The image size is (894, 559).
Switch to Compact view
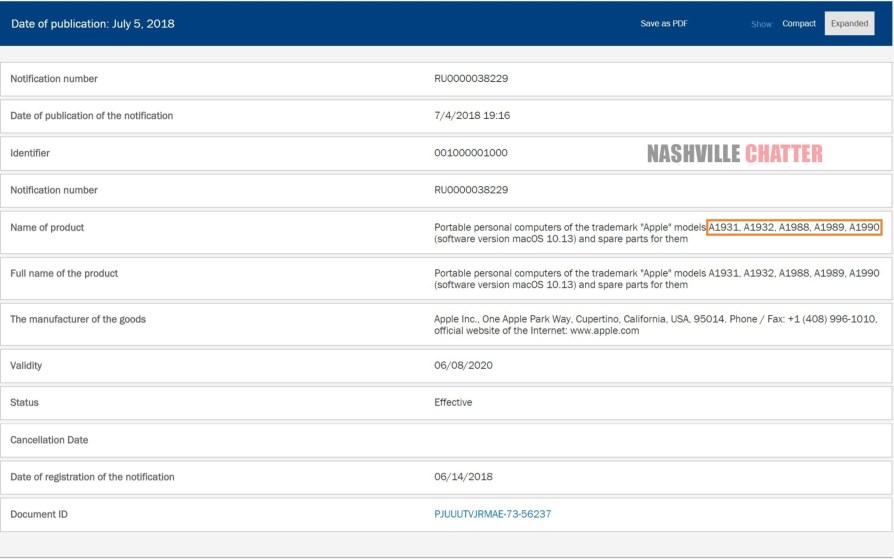[x=798, y=24]
